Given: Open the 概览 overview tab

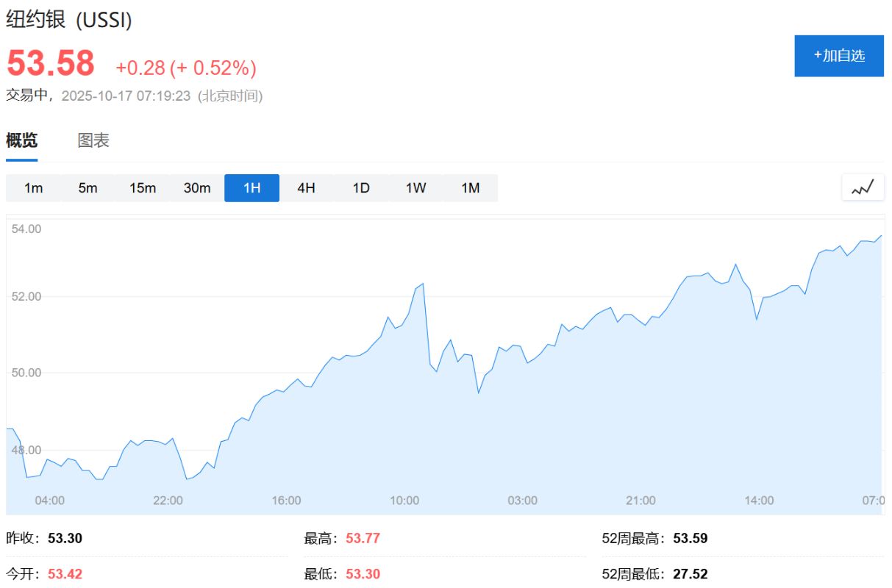Looking at the screenshot, I should pyautogui.click(x=22, y=140).
